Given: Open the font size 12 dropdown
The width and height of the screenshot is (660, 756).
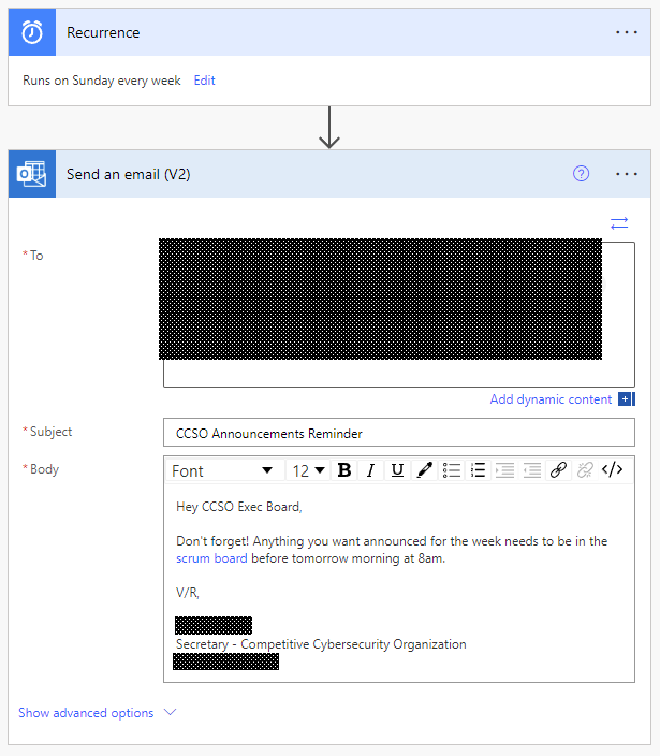Looking at the screenshot, I should coord(308,471).
